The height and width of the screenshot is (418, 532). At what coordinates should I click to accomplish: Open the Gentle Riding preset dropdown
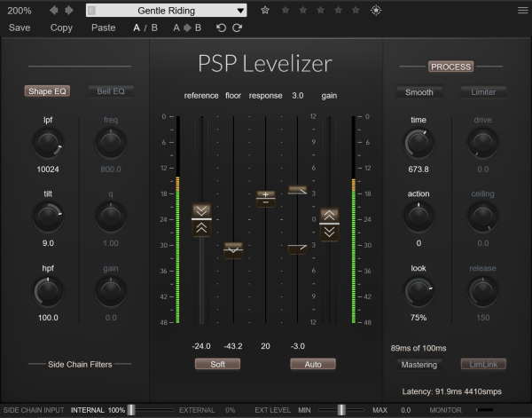tap(167, 11)
